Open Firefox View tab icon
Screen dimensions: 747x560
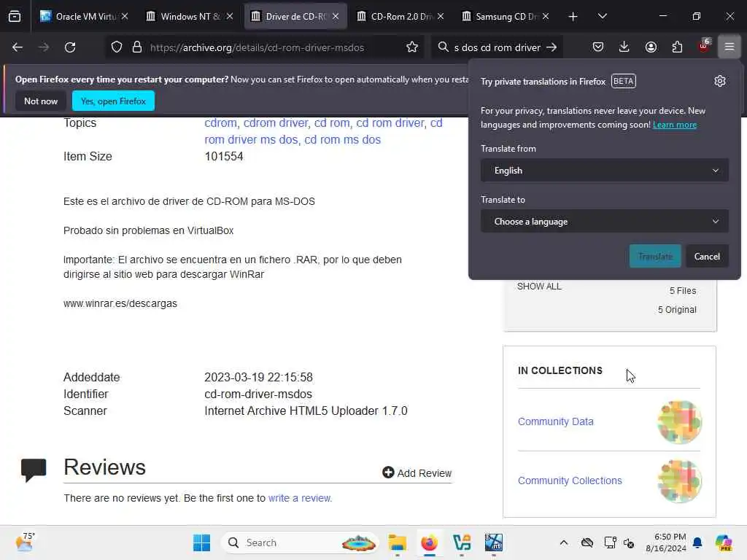pyautogui.click(x=15, y=16)
